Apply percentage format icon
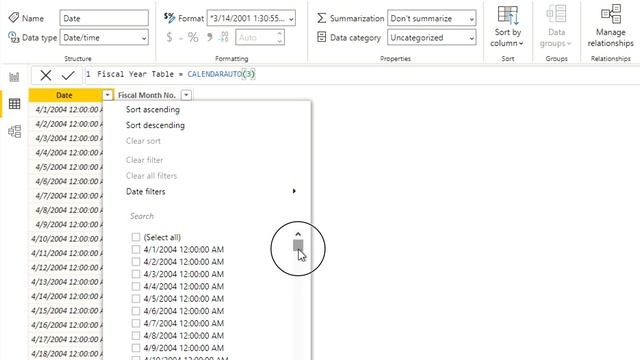Viewport: 640px width, 360px height. point(193,38)
